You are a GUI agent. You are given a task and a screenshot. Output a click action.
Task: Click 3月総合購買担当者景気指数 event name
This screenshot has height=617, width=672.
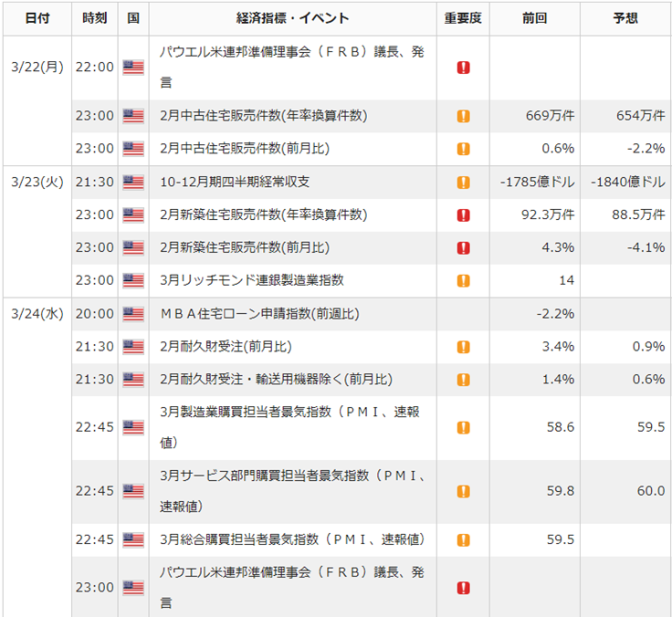[x=292, y=539]
